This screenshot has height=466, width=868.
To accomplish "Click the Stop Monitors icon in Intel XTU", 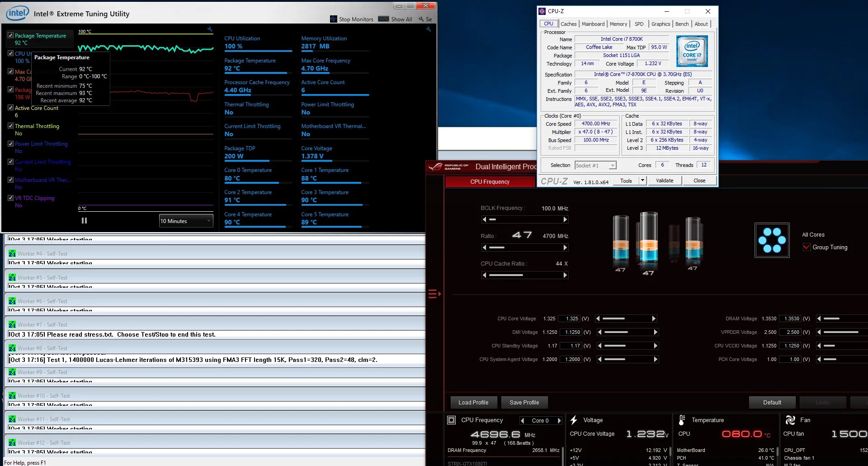I will (334, 19).
